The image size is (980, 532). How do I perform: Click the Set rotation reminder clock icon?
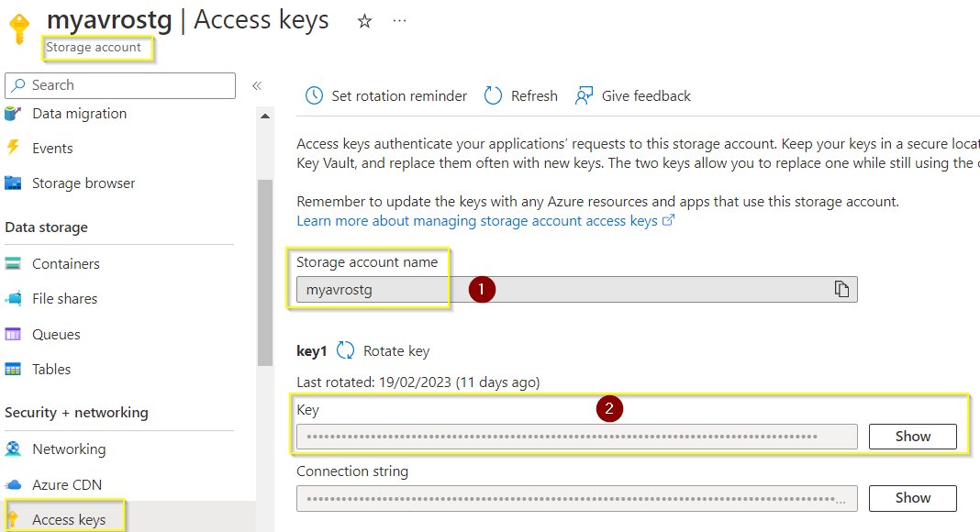click(314, 95)
